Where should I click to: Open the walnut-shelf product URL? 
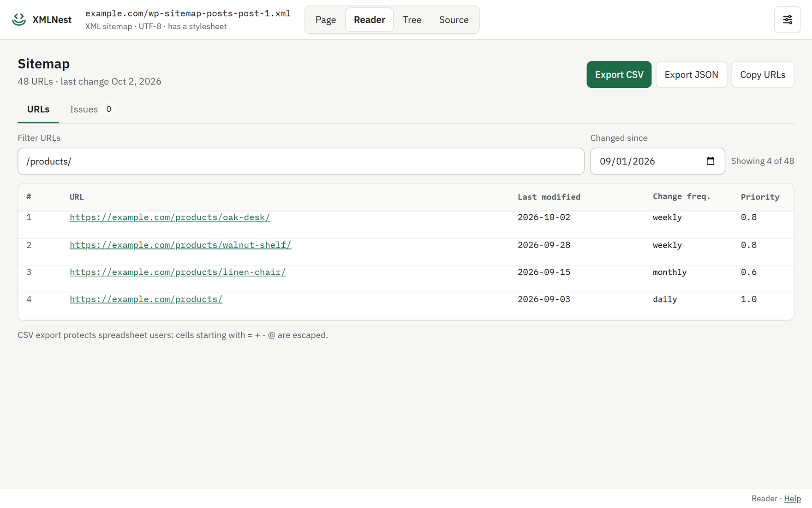[x=180, y=245]
